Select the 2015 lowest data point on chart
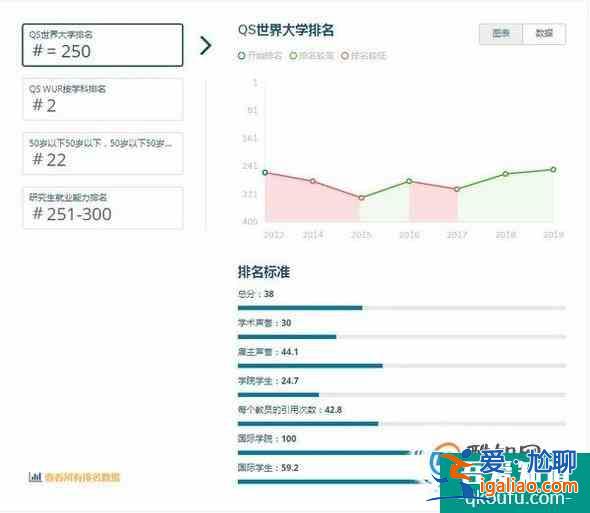Screen dimensions: 590x513 [361, 198]
